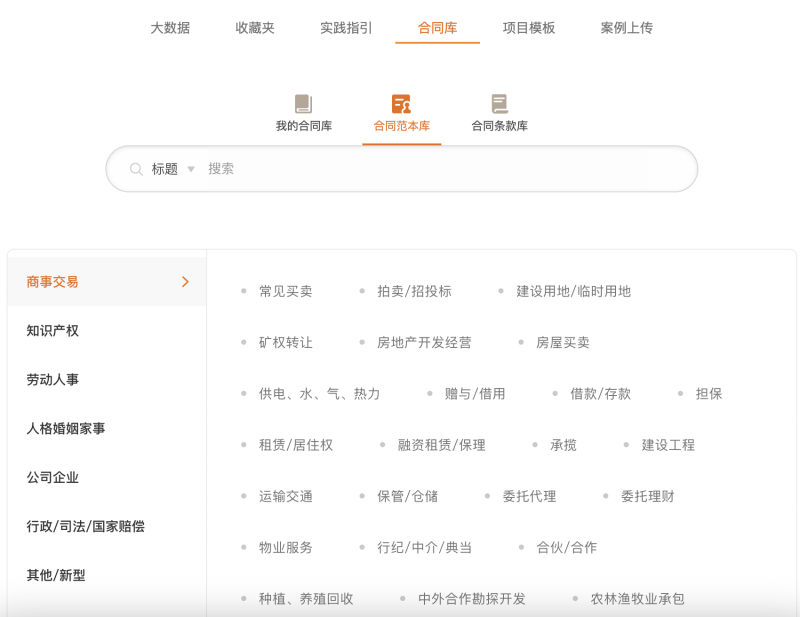Switch to the 大数据 tab
Viewport: 800px width, 617px height.
click(170, 28)
